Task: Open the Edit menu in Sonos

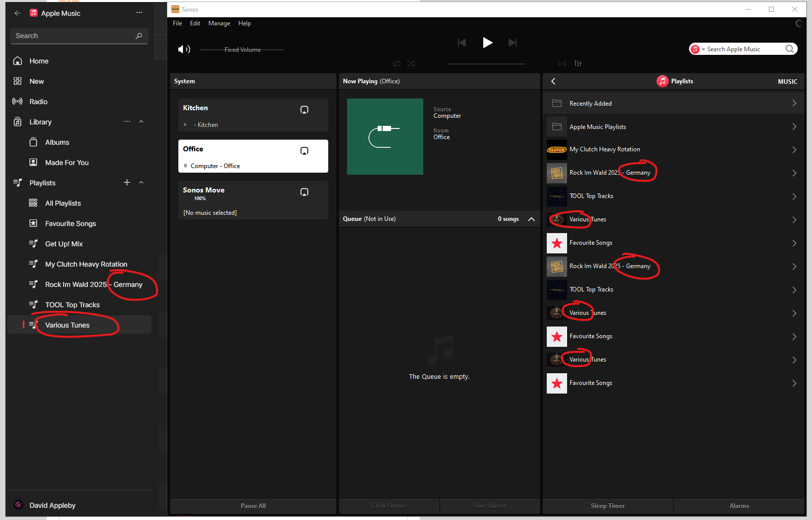Action: pyautogui.click(x=195, y=23)
